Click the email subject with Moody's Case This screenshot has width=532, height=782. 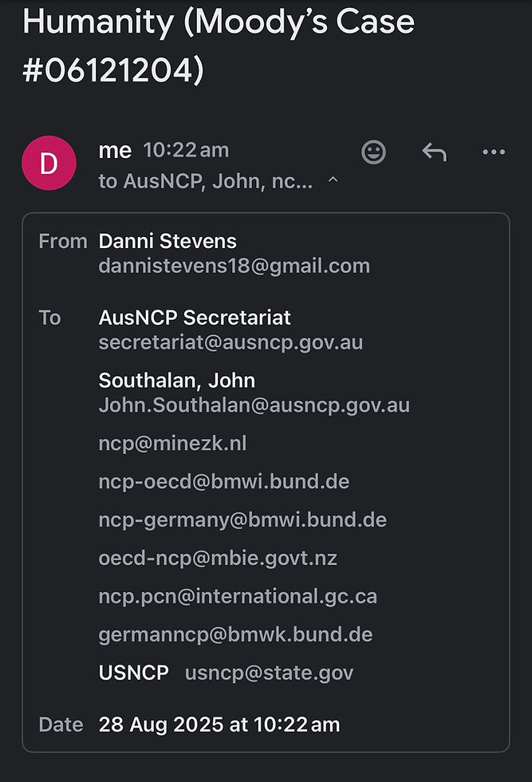coord(219,46)
